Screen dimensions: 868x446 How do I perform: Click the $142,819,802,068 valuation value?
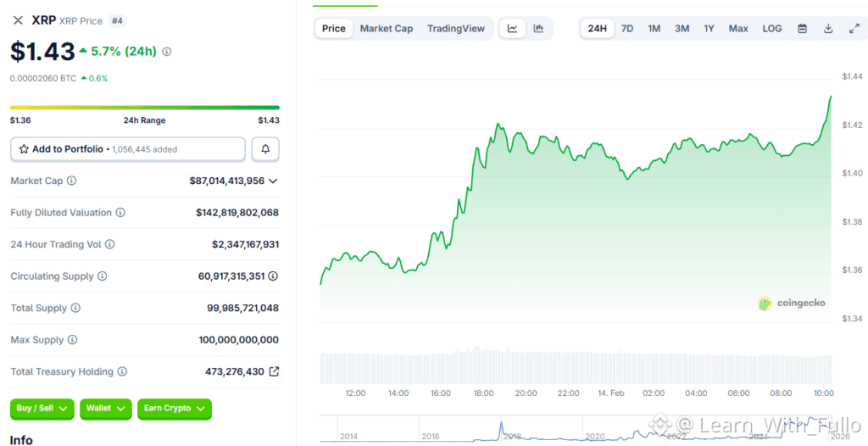[x=237, y=212]
